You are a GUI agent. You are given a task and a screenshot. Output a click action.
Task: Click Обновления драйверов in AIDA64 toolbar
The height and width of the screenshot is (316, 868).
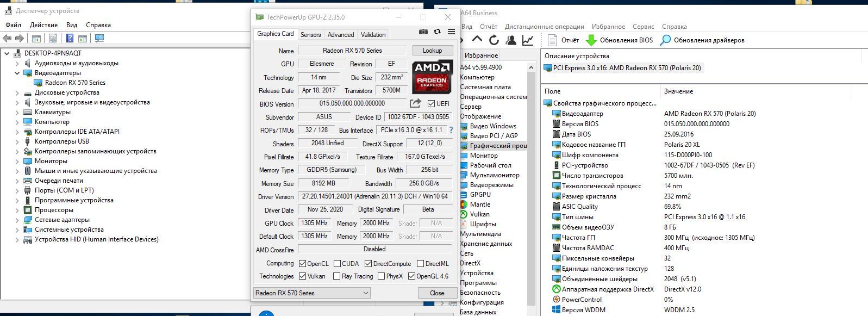(702, 40)
